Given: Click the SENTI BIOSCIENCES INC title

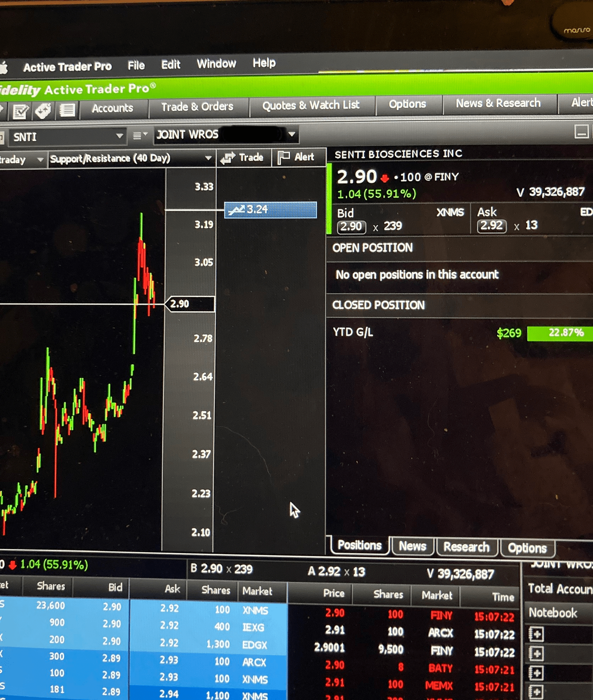Looking at the screenshot, I should [398, 154].
